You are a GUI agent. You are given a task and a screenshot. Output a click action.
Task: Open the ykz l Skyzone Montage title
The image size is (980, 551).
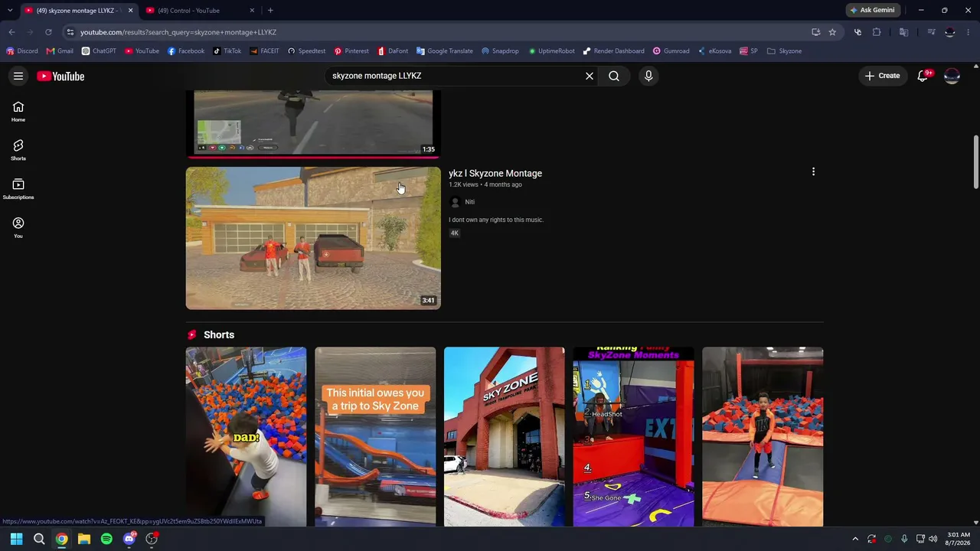pyautogui.click(x=495, y=173)
